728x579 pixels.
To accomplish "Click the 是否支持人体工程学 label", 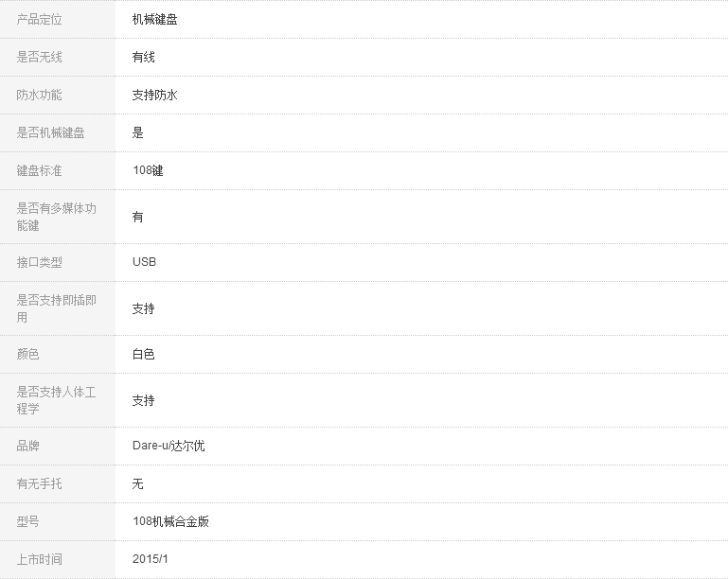I will (57, 400).
